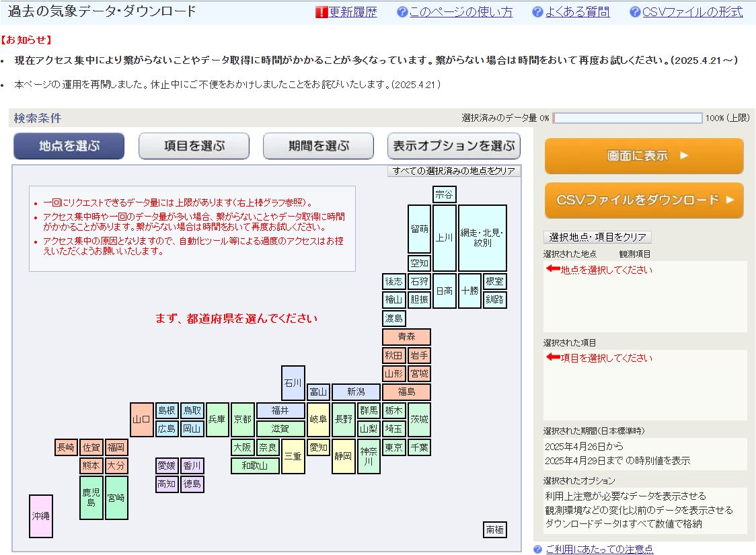Choose 沖縄 on the prefecture map

point(40,516)
